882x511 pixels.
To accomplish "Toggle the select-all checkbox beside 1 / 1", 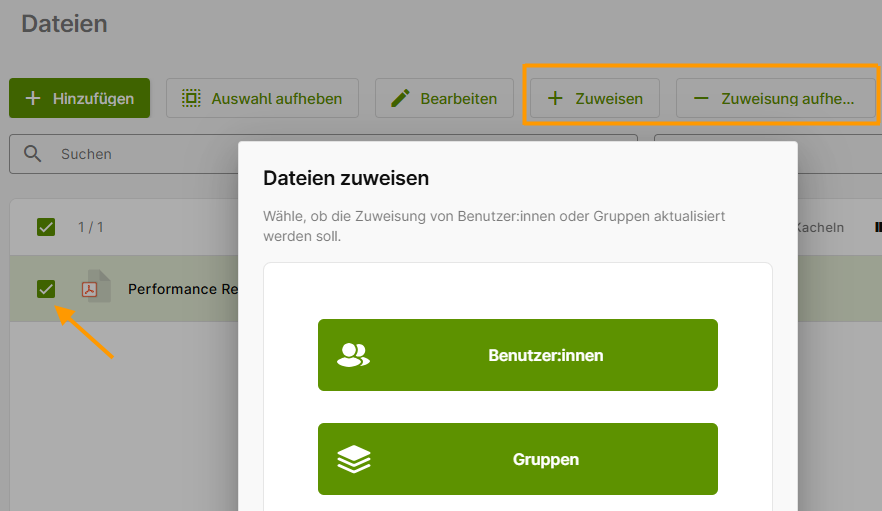I will (46, 227).
